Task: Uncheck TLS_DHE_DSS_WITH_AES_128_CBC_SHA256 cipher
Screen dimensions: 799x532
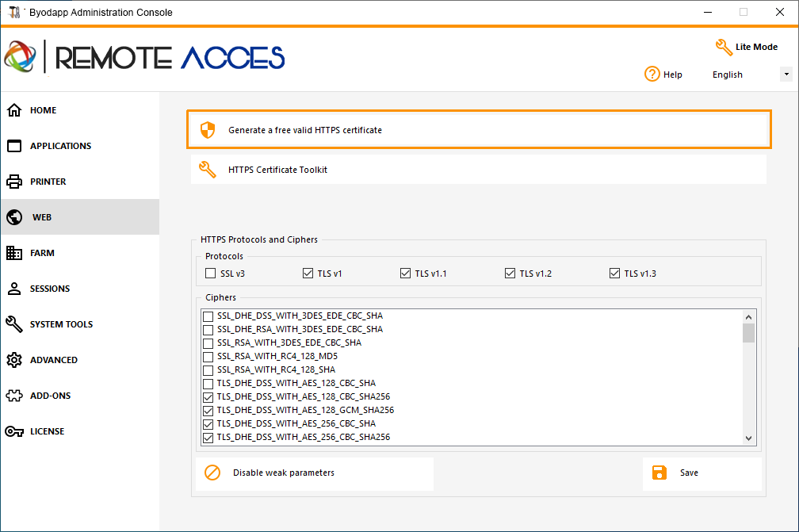Action: [x=208, y=397]
